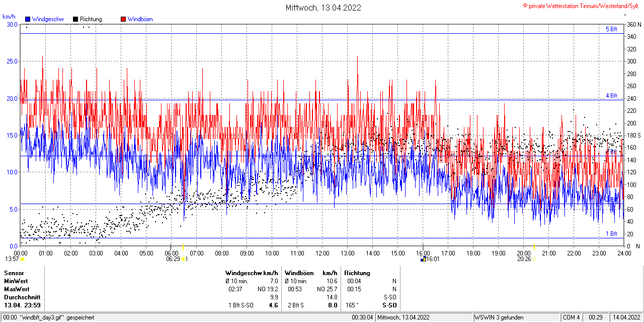Click the 14.04.2022 status bar date
Image resolution: width=644 pixels, height=323 pixels.
tap(625, 317)
